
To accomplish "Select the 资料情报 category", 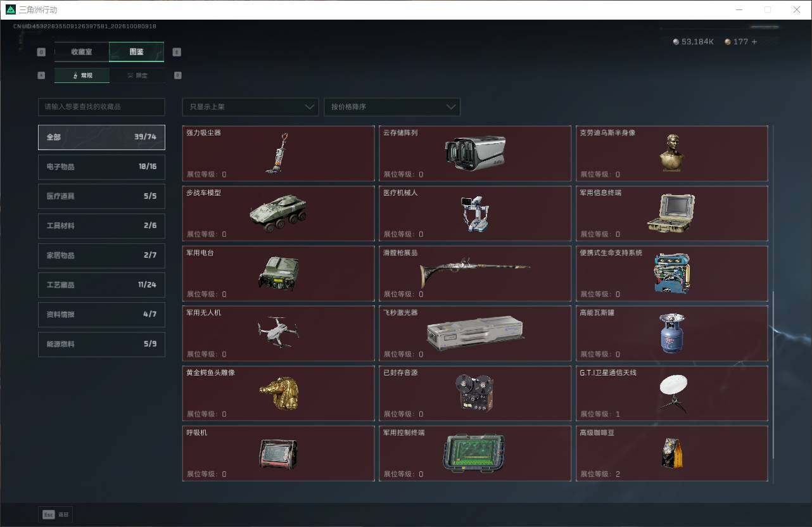I will coord(101,315).
